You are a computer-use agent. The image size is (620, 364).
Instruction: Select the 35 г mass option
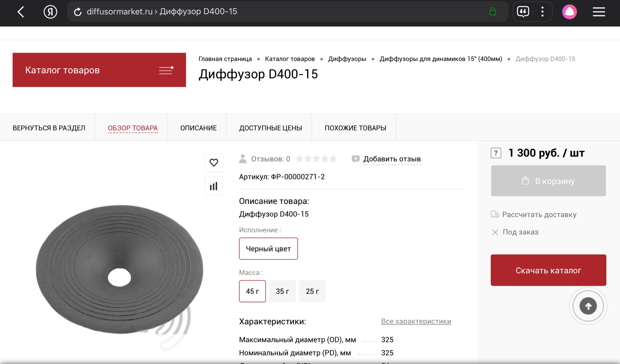tap(282, 291)
